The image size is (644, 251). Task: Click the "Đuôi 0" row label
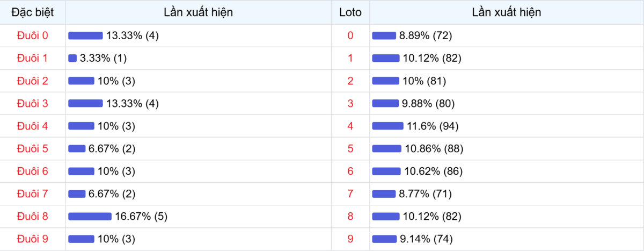click(33, 35)
